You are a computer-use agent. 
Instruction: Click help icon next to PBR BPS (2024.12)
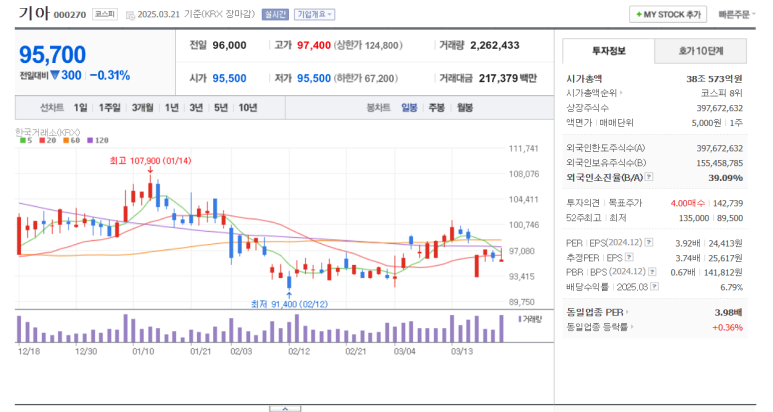coord(652,272)
